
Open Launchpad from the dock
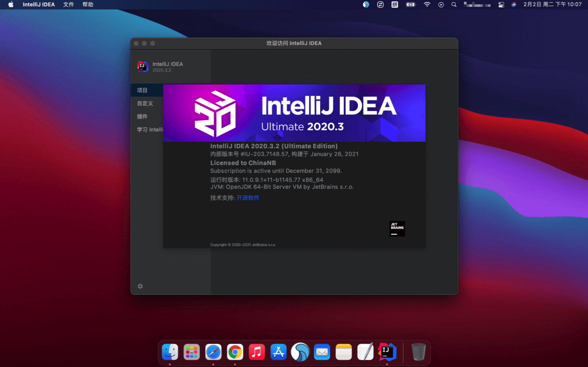point(192,352)
